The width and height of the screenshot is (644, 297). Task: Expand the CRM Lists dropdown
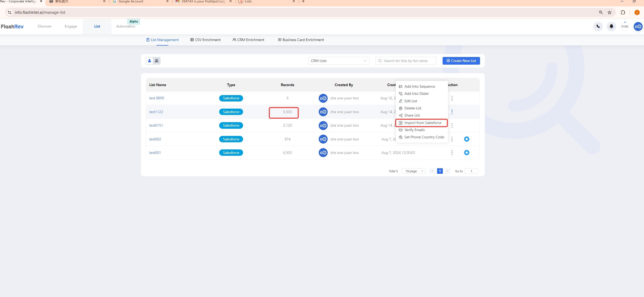tap(339, 61)
